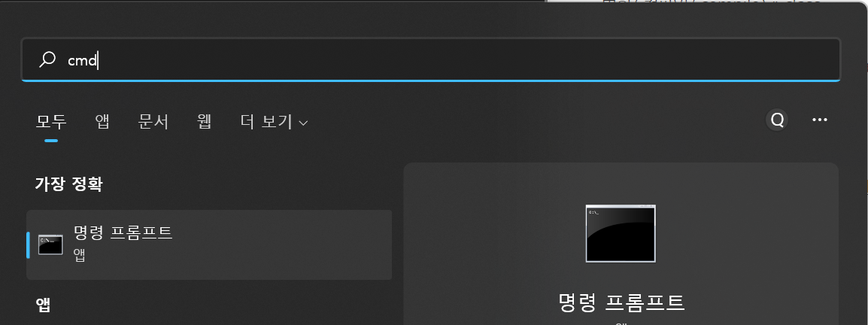Image resolution: width=868 pixels, height=325 pixels.
Task: Click the blue selection bar beside 명령 프롬프트
Action: (29, 245)
